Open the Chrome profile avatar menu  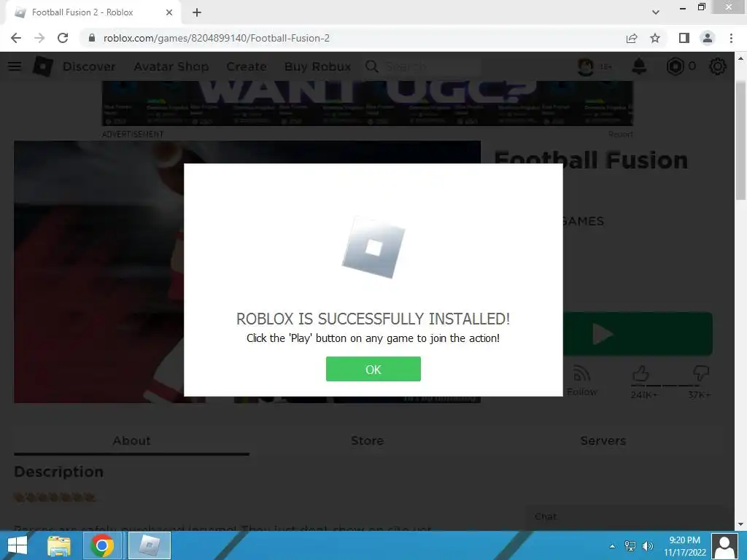[x=708, y=38]
